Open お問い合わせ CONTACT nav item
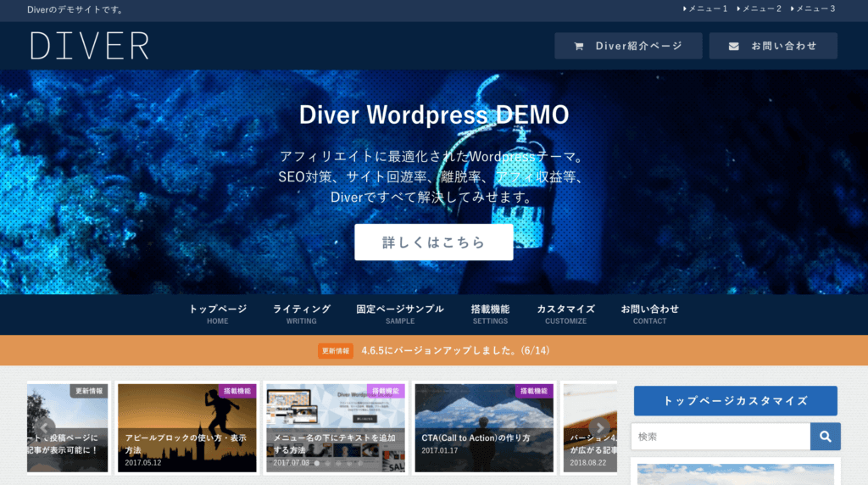Screen dimensions: 868x485 (649, 314)
